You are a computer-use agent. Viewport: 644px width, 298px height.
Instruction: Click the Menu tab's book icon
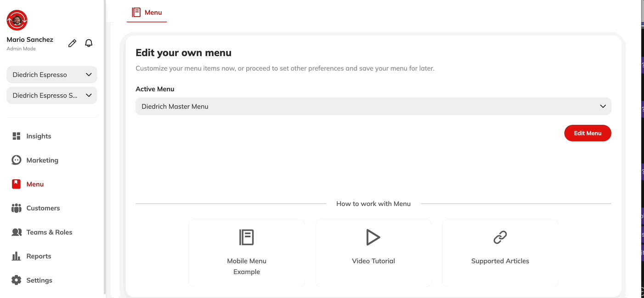tap(136, 12)
